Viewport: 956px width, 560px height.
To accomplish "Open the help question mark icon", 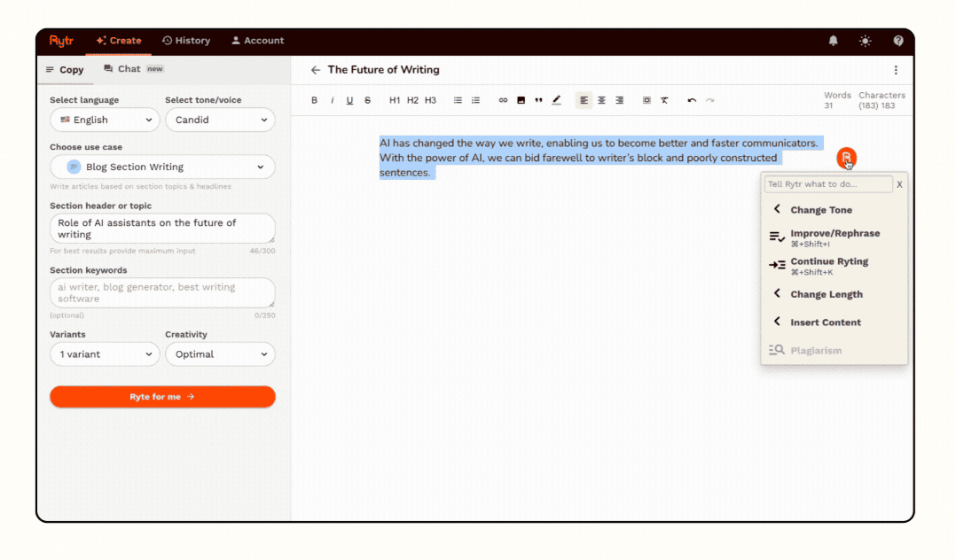I will click(898, 41).
